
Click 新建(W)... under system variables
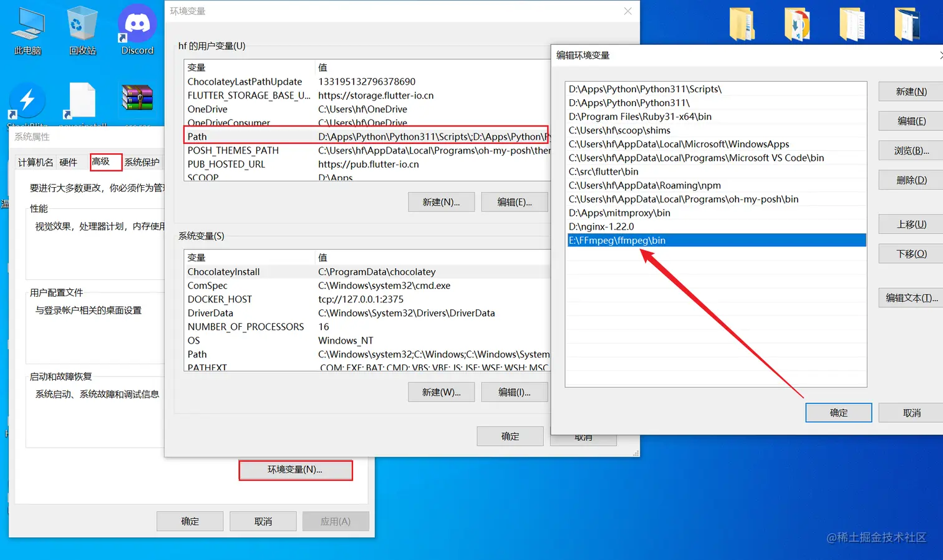[441, 392]
